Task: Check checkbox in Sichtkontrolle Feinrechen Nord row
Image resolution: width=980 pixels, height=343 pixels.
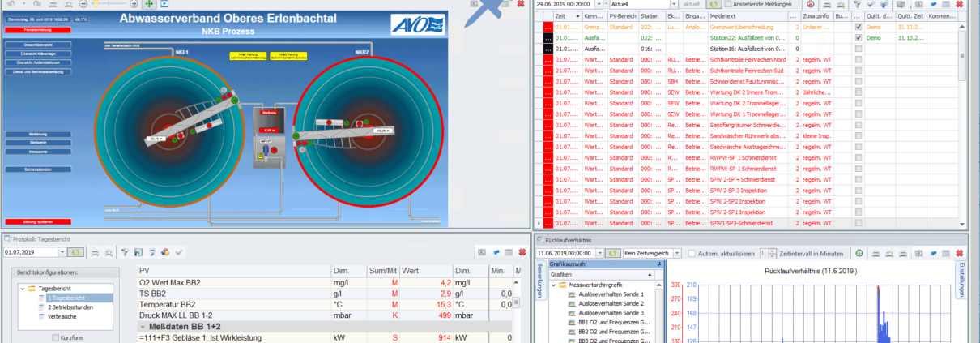Action: (858, 60)
